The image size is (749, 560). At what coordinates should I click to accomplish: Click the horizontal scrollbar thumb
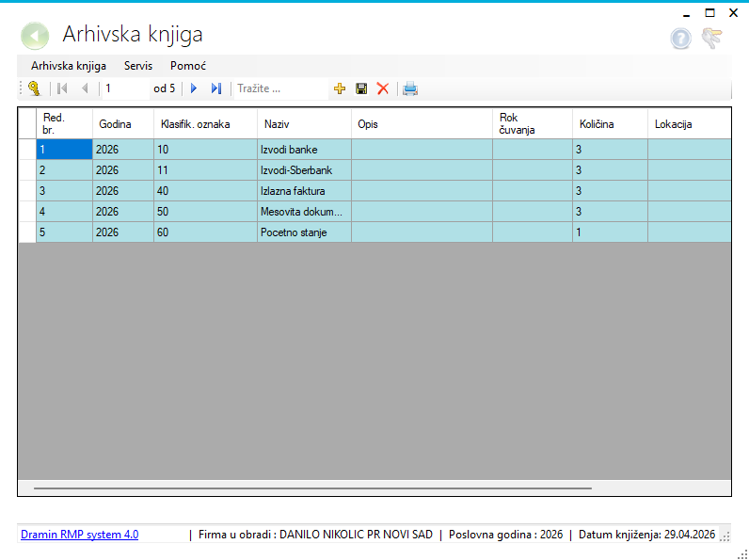[x=313, y=488]
